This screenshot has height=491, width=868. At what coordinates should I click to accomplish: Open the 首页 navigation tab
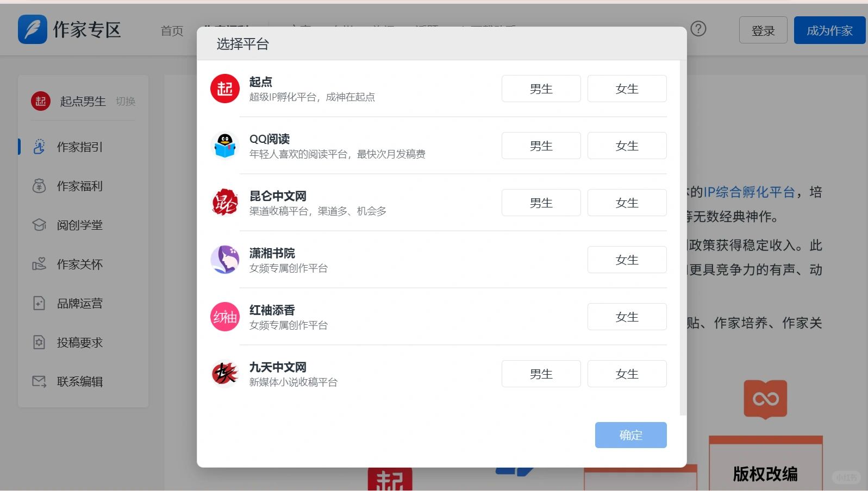pos(172,31)
